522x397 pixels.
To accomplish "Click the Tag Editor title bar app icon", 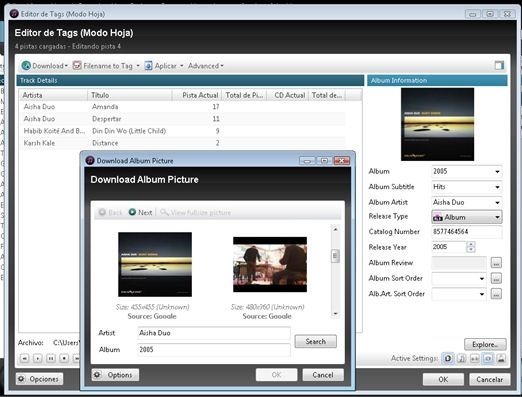I will point(14,14).
